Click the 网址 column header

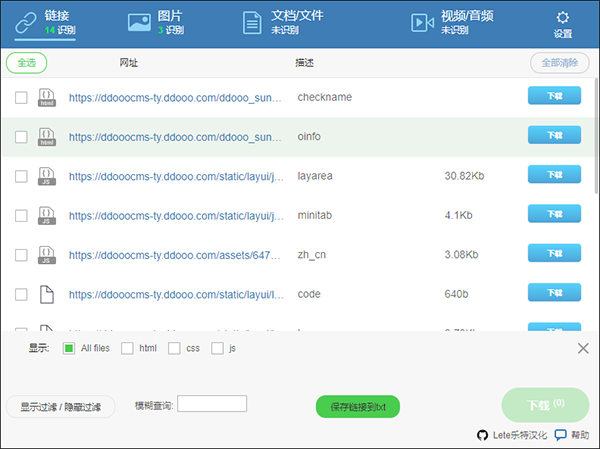point(129,63)
